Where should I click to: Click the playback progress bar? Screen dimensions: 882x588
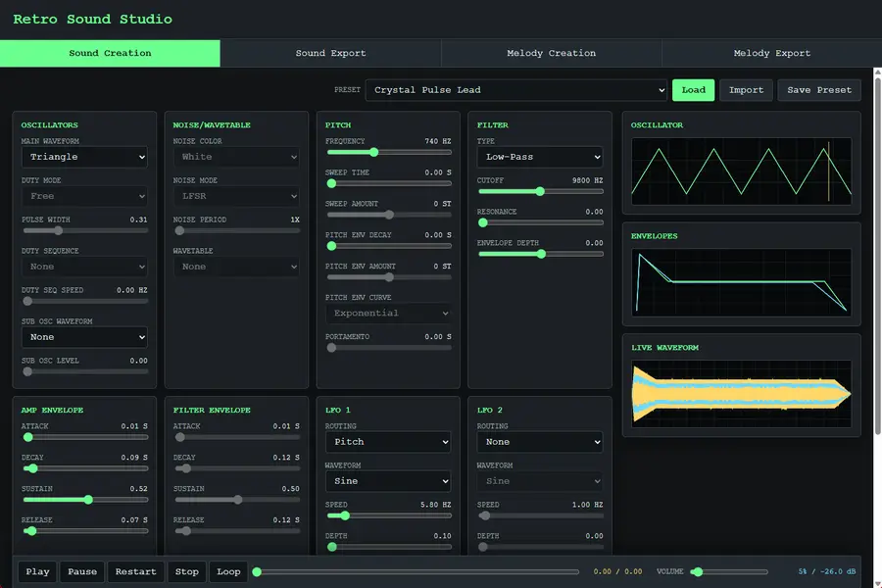coord(417,571)
